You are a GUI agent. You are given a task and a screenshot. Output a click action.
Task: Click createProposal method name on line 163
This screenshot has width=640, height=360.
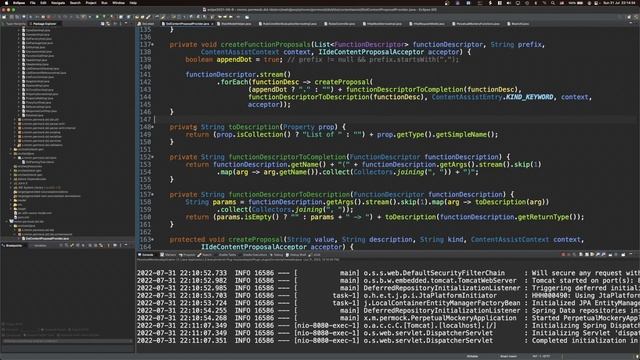pos(256,240)
